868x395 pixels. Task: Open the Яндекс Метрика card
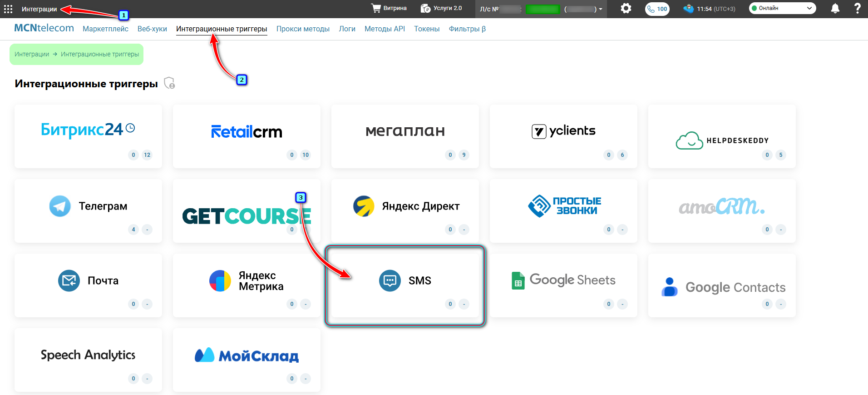(247, 285)
